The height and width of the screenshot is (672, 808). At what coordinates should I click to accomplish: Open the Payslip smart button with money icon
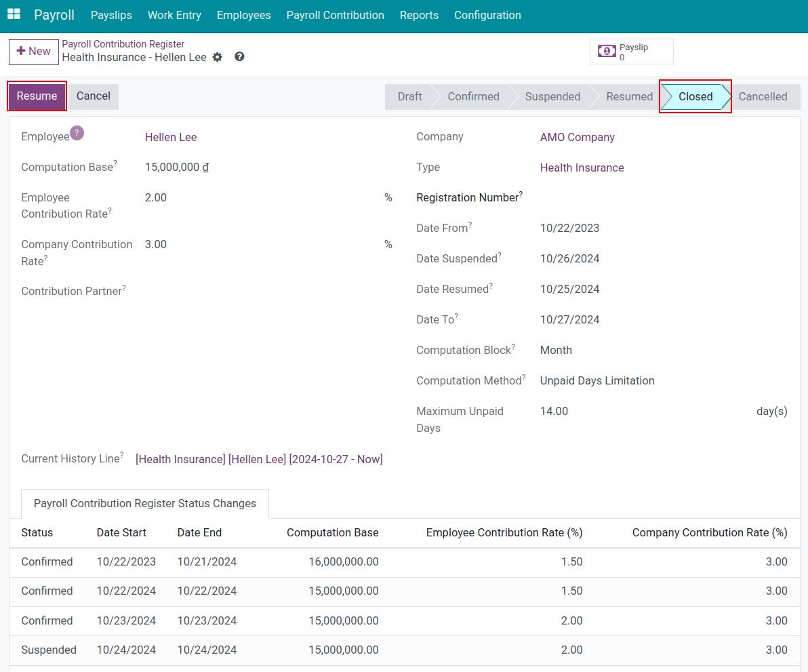tap(630, 51)
